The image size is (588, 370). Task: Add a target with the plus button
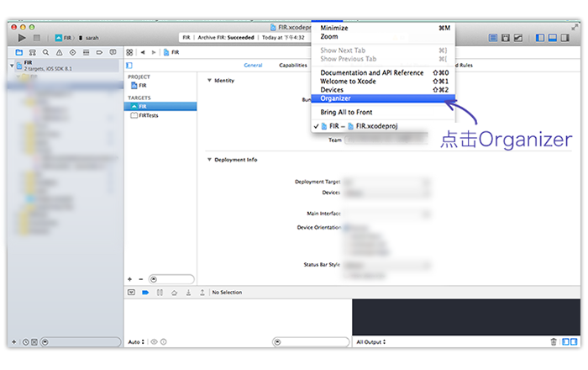[129, 279]
